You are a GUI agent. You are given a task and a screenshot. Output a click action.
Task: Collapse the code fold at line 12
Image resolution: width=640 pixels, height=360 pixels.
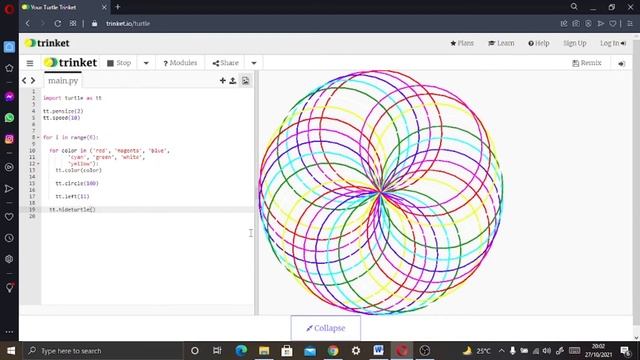[38, 164]
